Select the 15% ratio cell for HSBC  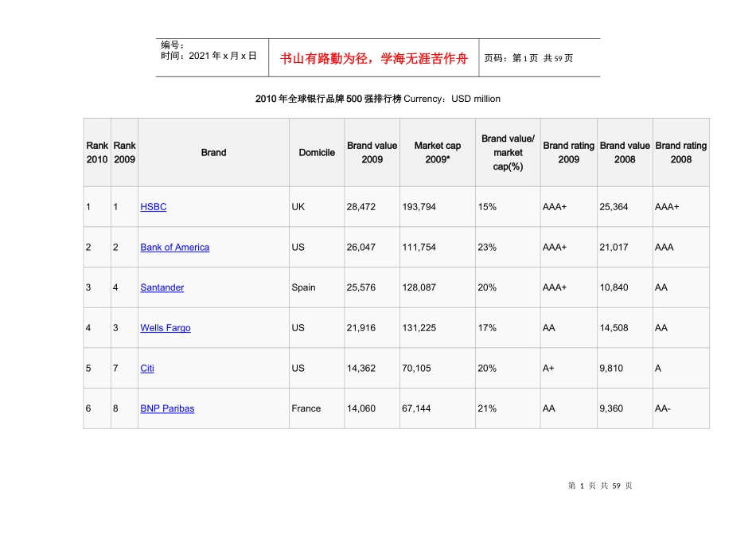508,207
